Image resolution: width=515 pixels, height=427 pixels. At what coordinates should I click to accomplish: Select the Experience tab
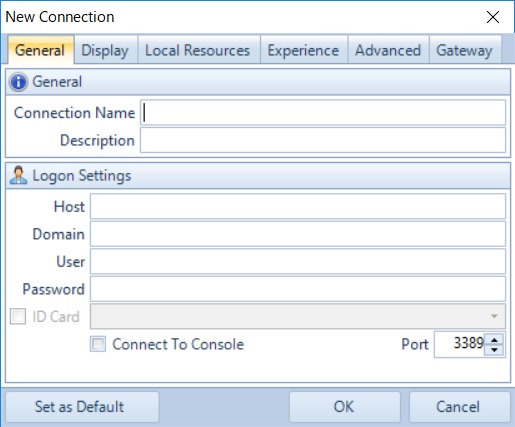[x=304, y=50]
